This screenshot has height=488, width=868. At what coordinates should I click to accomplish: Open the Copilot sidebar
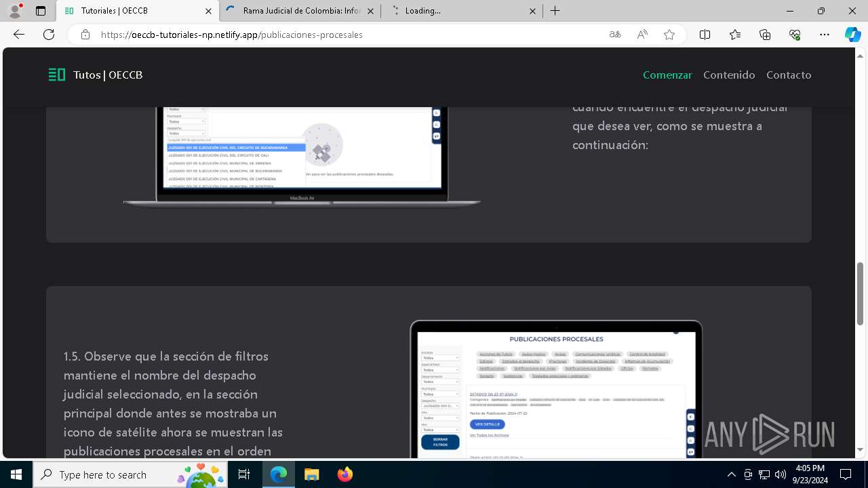click(x=852, y=35)
